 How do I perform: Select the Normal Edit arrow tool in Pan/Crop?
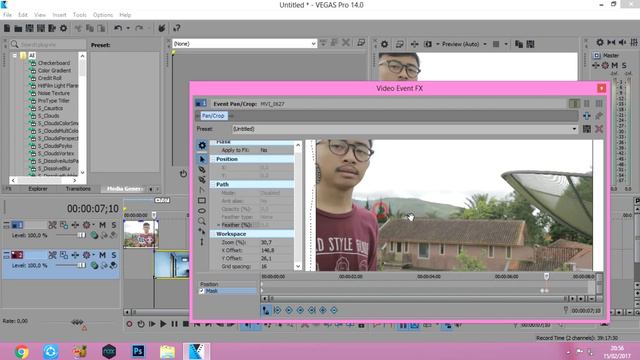tap(202, 159)
